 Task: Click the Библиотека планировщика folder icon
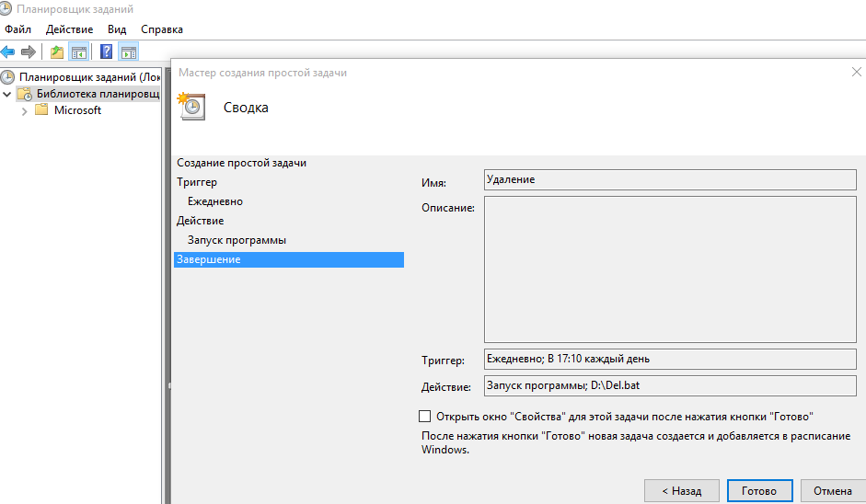coord(25,94)
